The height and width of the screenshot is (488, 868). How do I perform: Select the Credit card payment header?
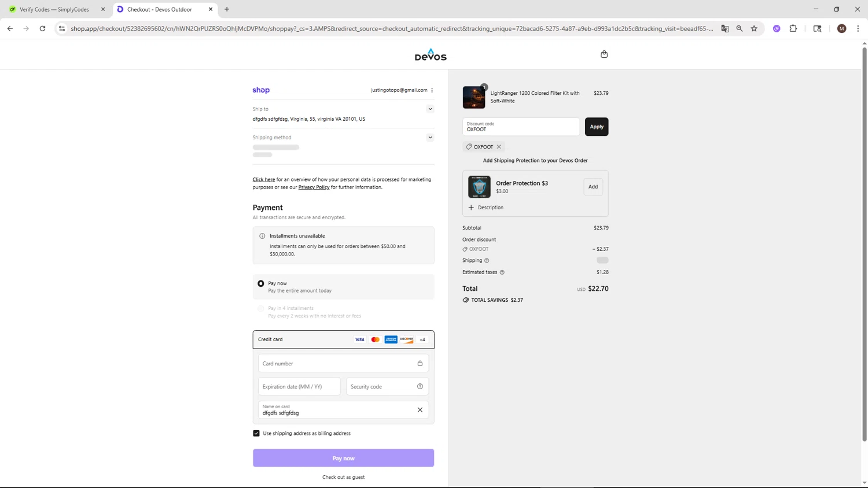click(343, 339)
